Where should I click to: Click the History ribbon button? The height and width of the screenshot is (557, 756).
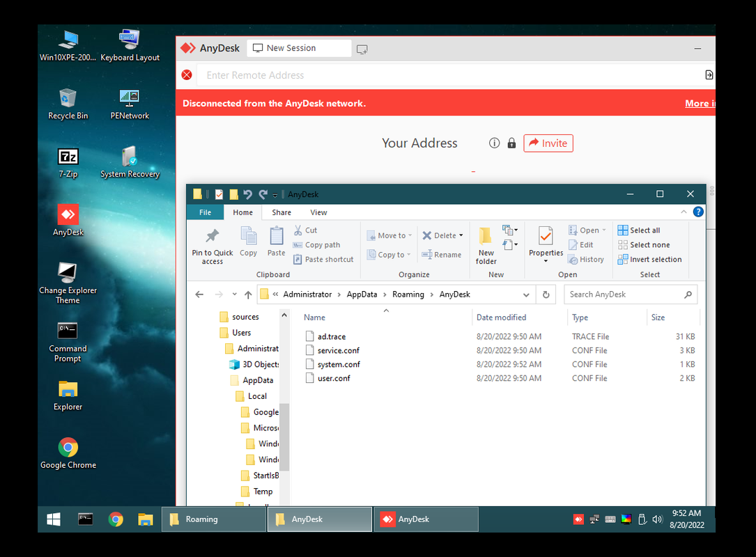point(586,259)
